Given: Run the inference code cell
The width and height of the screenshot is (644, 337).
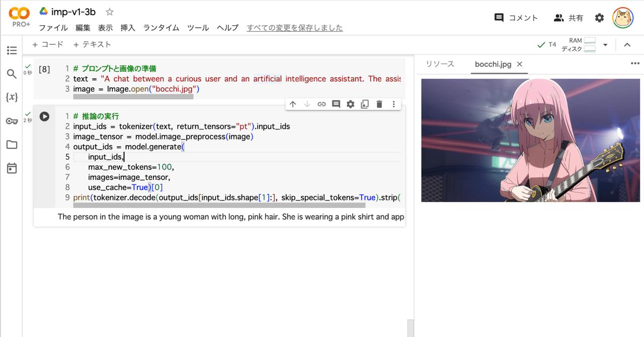Looking at the screenshot, I should (x=44, y=116).
